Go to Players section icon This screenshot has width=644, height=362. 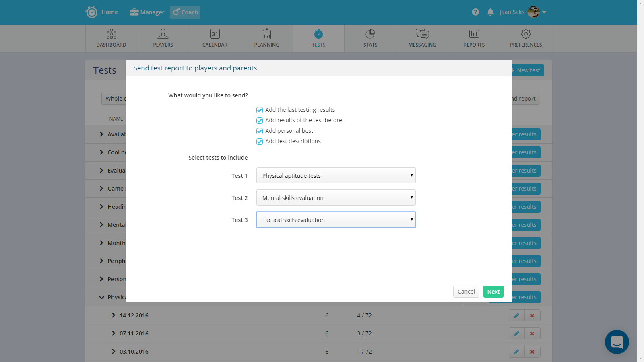tap(163, 34)
